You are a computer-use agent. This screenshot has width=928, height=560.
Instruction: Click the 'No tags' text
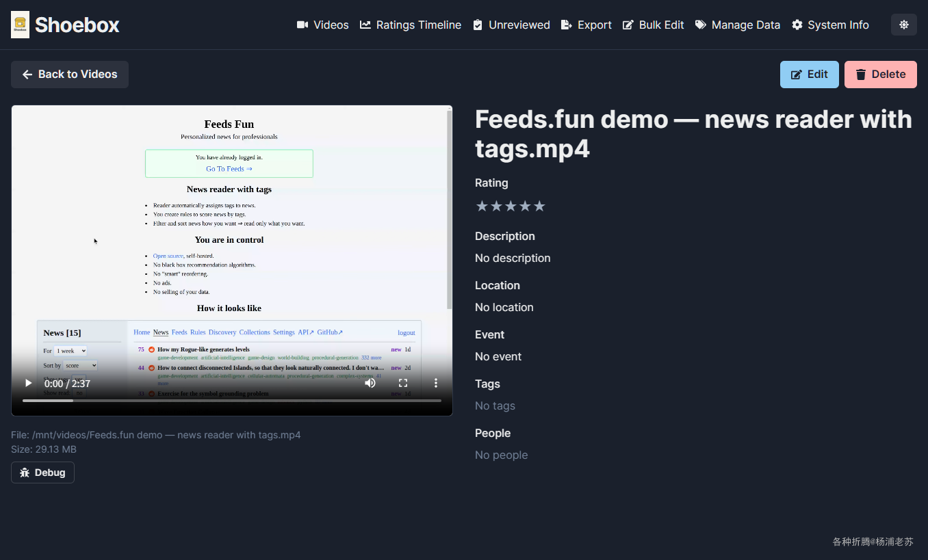click(495, 405)
